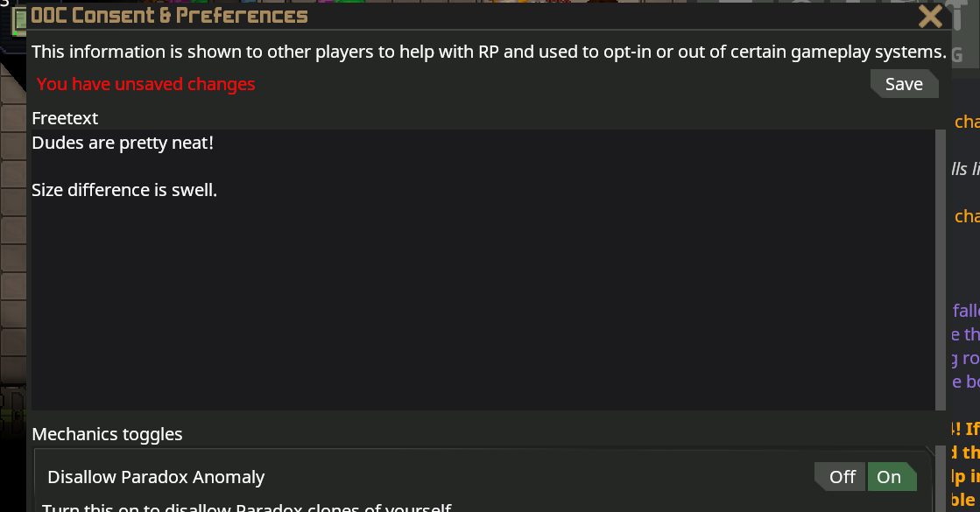Click the Disallow Paradox Anomaly label
The width and height of the screenshot is (980, 512).
coord(156,477)
